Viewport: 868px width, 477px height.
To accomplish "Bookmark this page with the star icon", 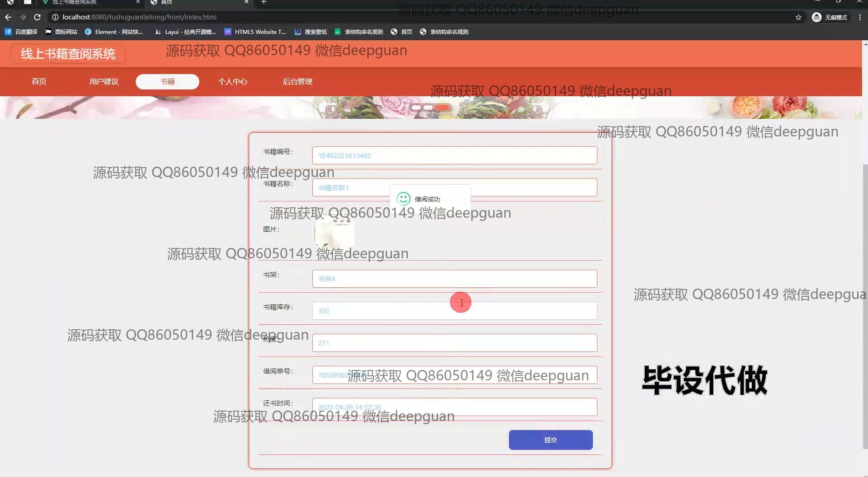I will click(x=798, y=17).
